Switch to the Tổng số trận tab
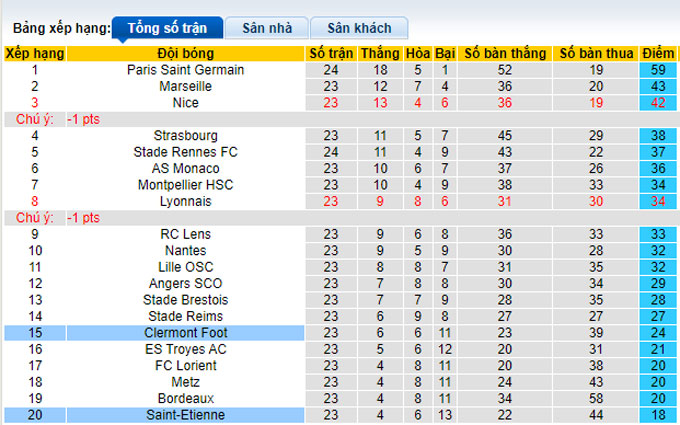Viewport: 680px width, 425px height. coord(167,28)
